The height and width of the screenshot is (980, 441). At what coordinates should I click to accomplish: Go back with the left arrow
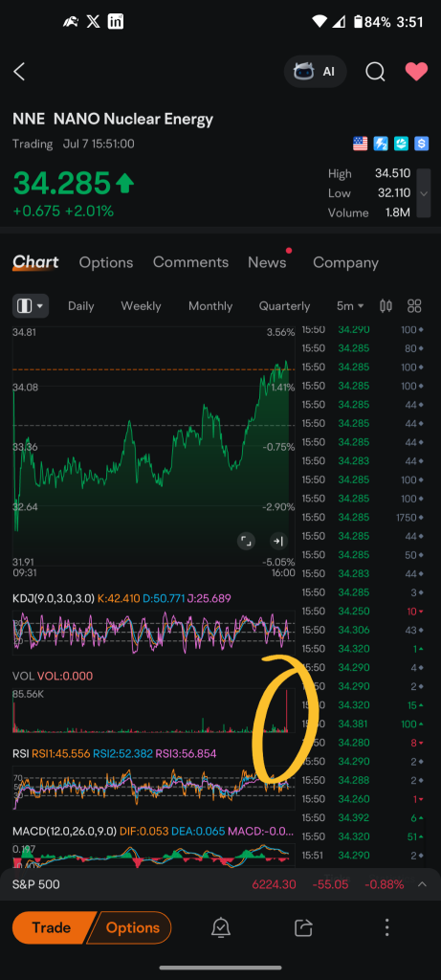tap(19, 72)
